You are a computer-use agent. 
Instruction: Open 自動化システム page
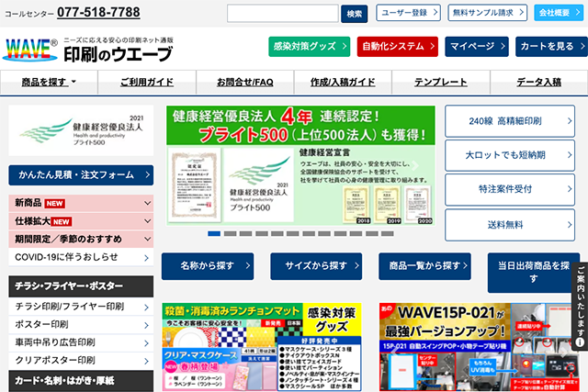(x=398, y=47)
